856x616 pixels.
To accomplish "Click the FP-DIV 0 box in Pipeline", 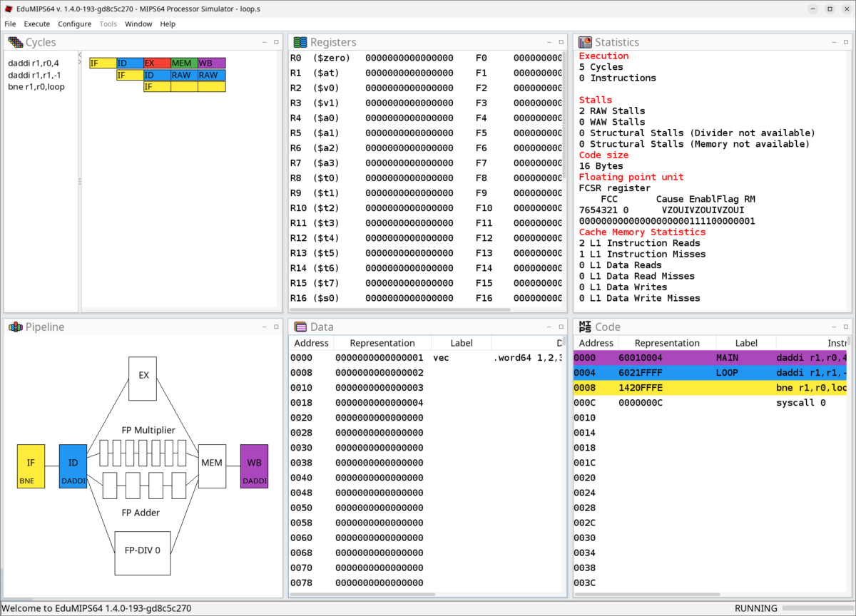I will (x=143, y=553).
